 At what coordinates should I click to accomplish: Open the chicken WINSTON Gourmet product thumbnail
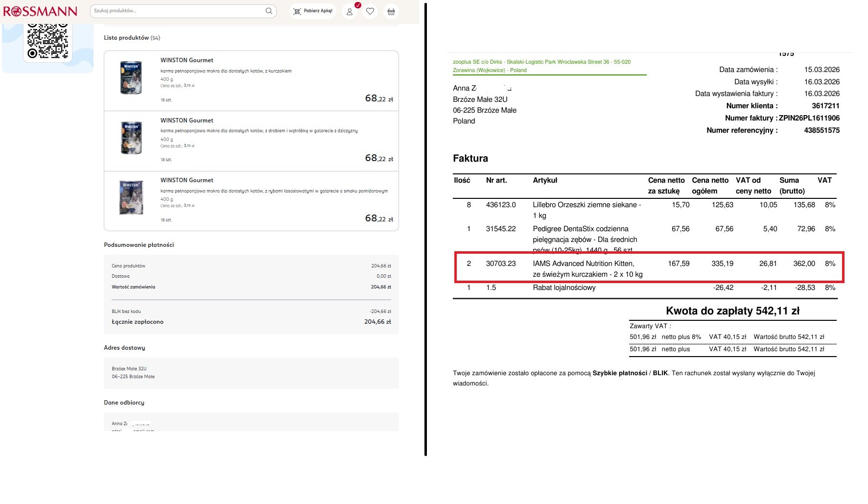coord(131,77)
